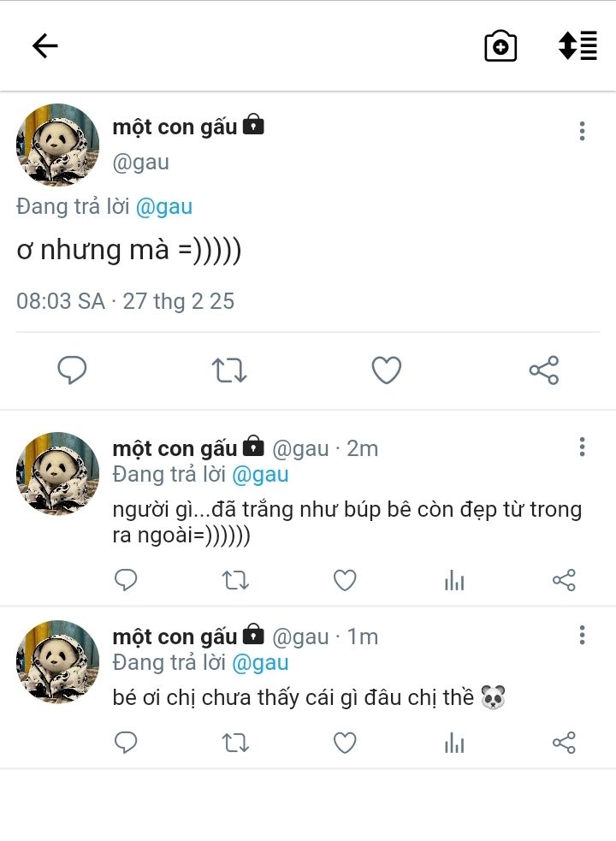View analytics of the 2m reply
Image resolution: width=616 pixels, height=841 pixels.
pos(454,580)
